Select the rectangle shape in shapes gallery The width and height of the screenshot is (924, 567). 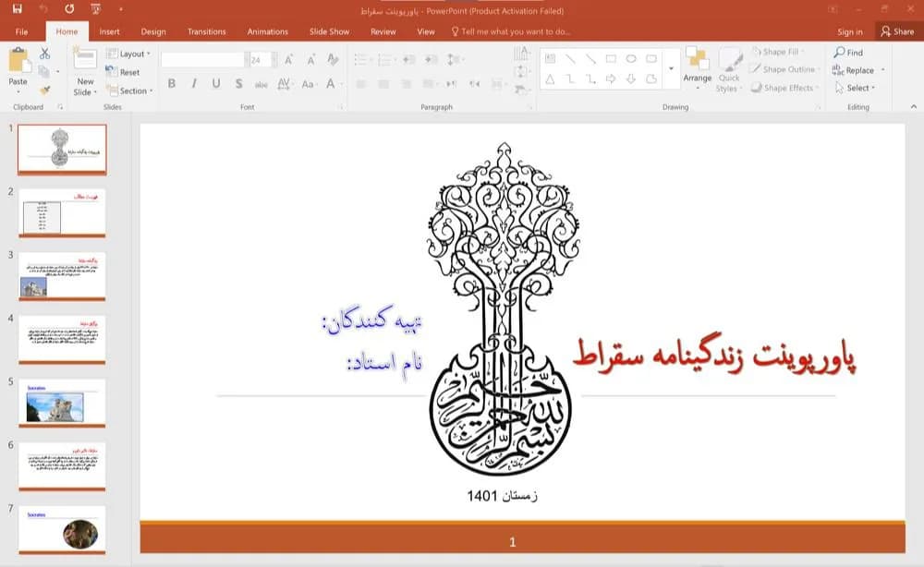click(611, 59)
